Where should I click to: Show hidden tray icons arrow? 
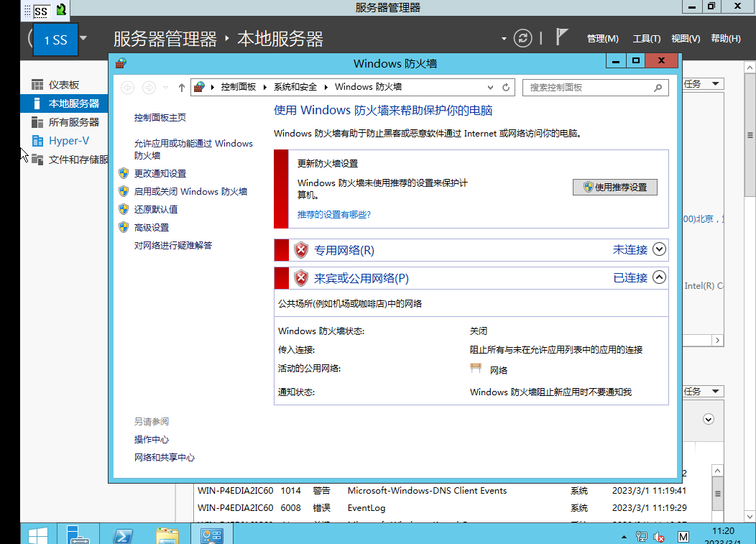[624, 537]
